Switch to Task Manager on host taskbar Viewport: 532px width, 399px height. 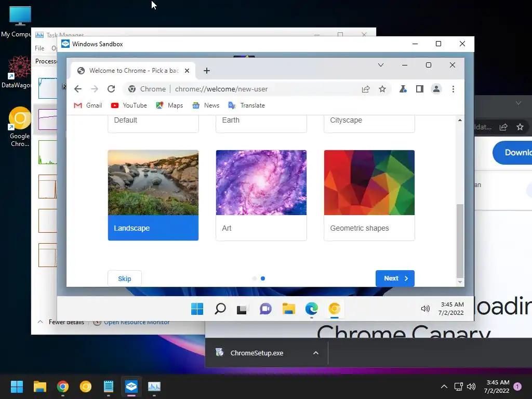coord(154,387)
